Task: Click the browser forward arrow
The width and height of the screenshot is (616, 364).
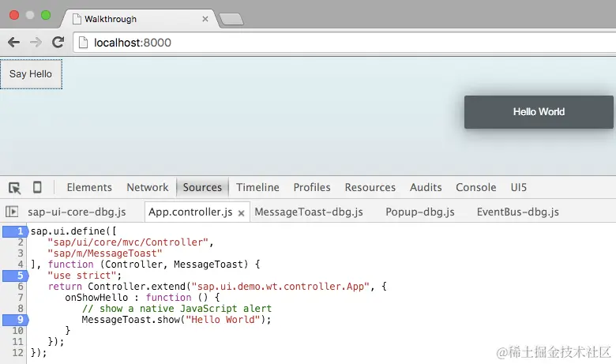Action: coord(36,43)
